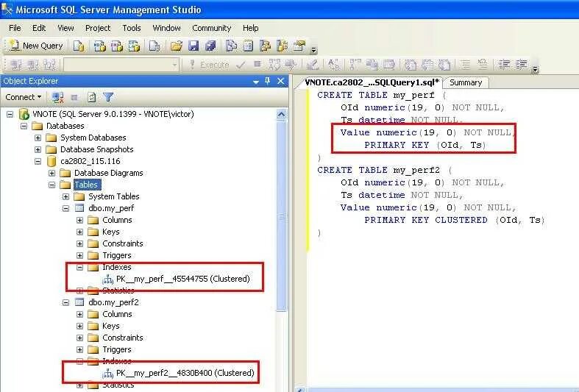
Task: Open the Project menu
Action: 98,28
